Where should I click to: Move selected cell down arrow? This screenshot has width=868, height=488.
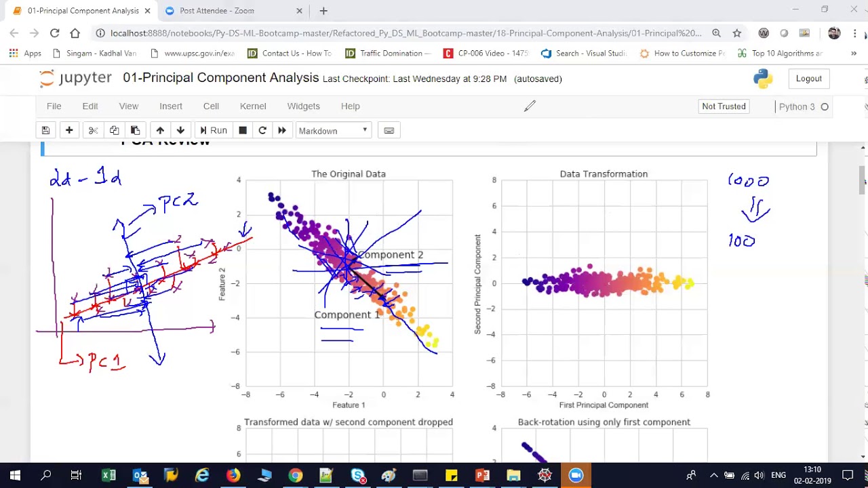(x=180, y=130)
